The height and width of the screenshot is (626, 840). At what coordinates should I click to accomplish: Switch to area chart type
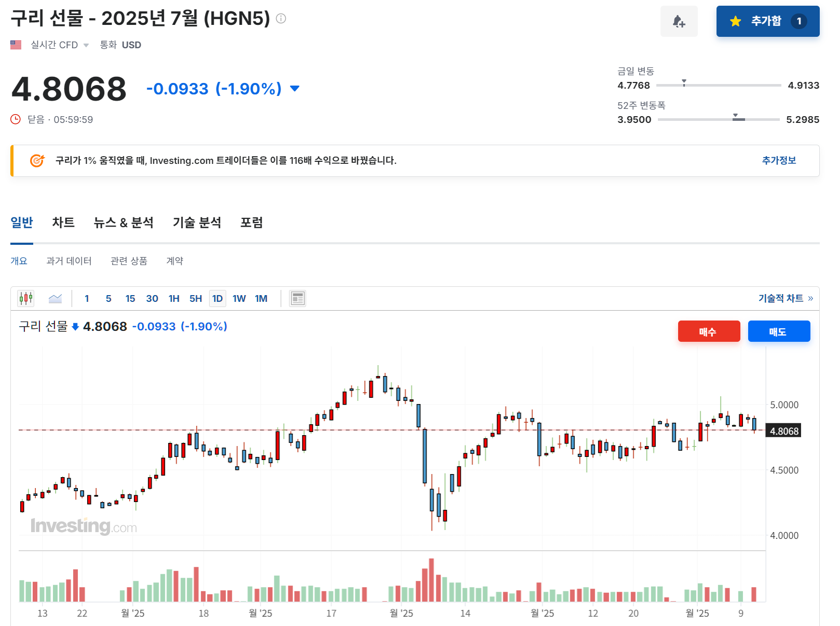coord(55,298)
